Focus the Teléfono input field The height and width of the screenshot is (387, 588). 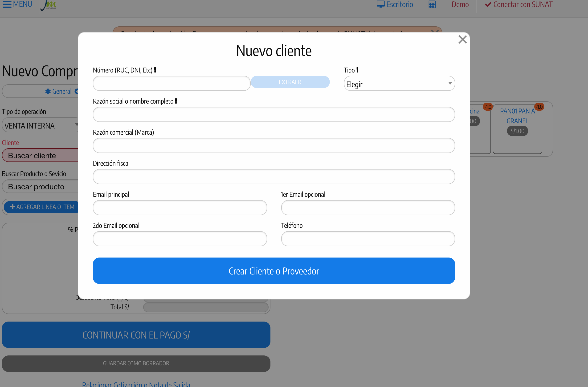click(368, 239)
